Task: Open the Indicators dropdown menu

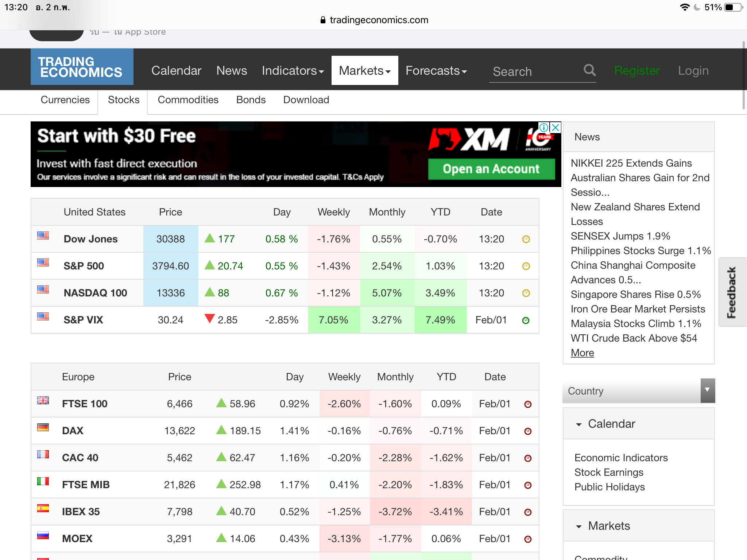Action: pos(293,70)
